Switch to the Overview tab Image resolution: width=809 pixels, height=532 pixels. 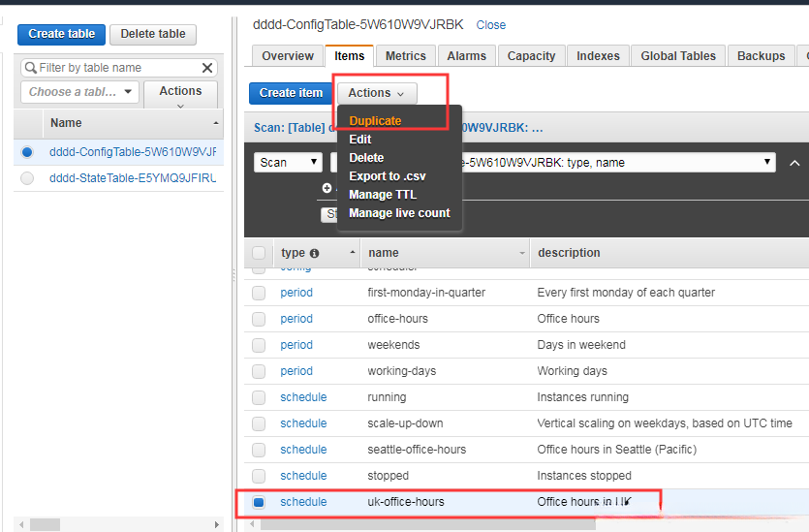tap(288, 56)
